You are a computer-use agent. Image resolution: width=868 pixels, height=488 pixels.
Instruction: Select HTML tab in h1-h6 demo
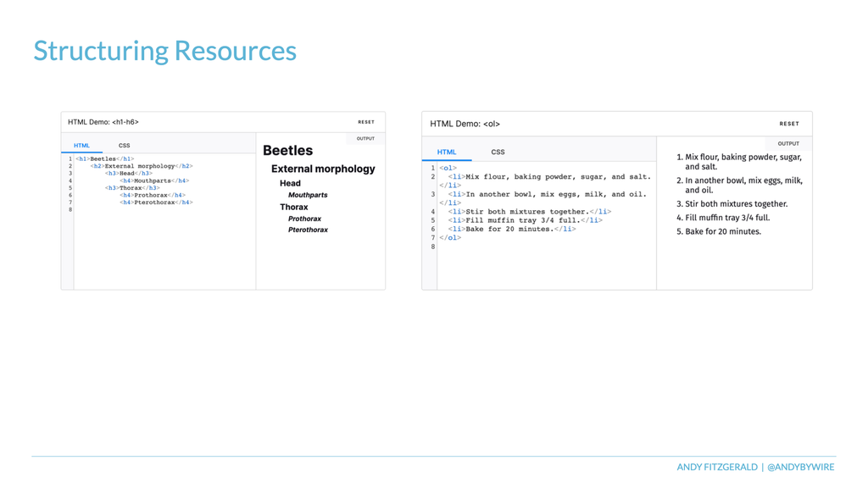(x=82, y=146)
